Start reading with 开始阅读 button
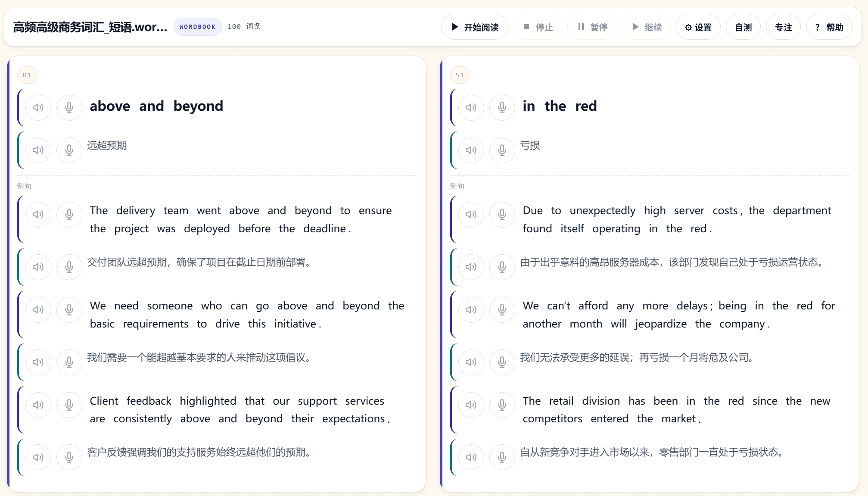The width and height of the screenshot is (868, 496). coord(474,27)
